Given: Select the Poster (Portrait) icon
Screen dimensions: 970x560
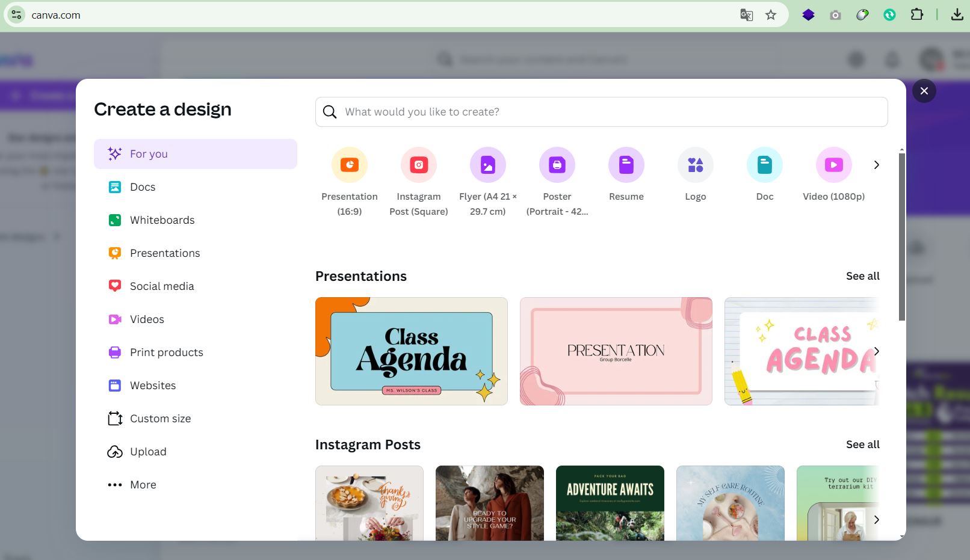Looking at the screenshot, I should click(557, 165).
